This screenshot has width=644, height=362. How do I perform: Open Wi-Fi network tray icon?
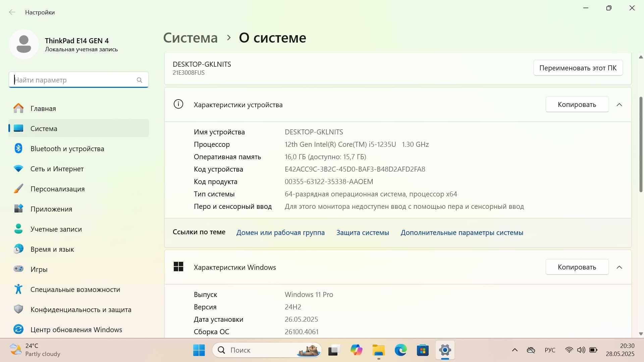(569, 350)
